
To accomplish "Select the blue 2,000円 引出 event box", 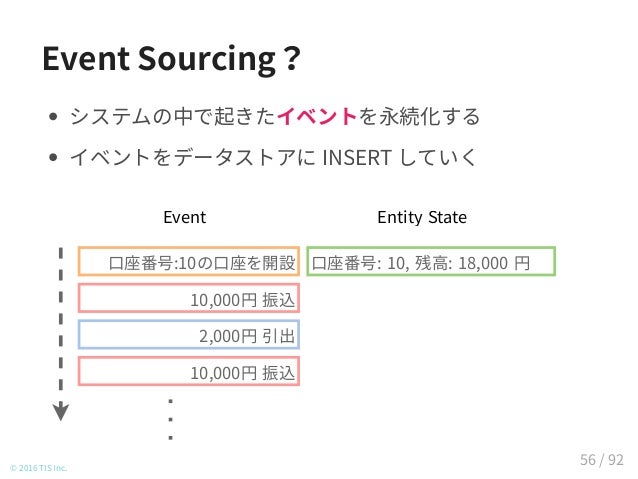I will coord(189,335).
